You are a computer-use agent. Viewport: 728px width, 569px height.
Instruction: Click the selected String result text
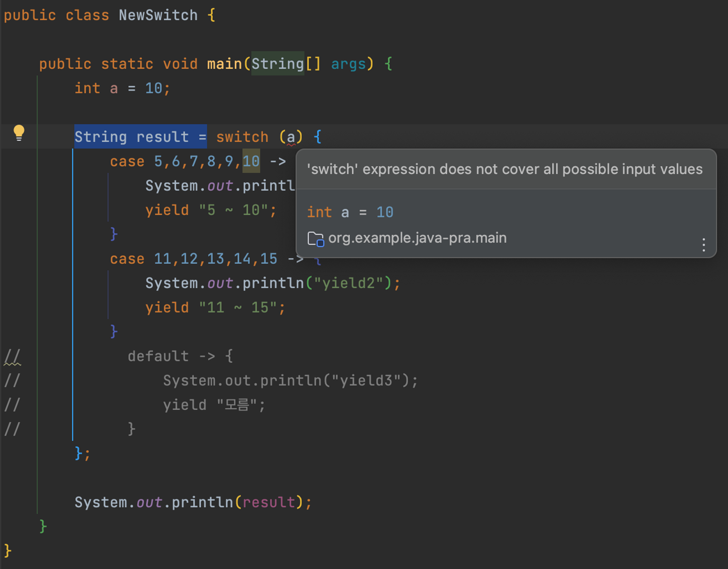(140, 137)
